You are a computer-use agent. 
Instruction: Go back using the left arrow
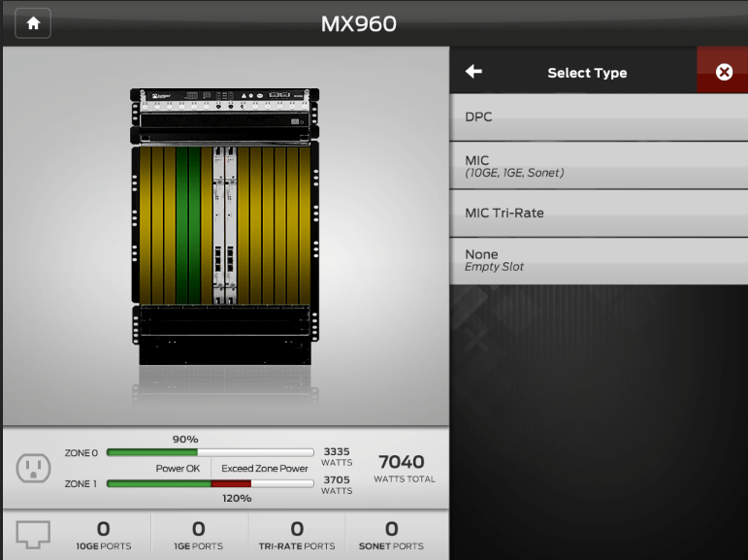(473, 72)
